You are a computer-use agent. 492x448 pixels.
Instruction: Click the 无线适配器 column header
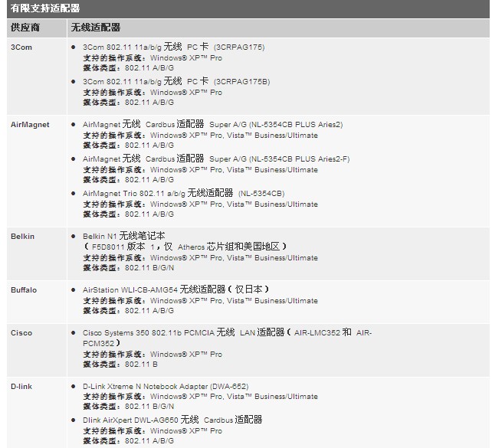pos(95,28)
